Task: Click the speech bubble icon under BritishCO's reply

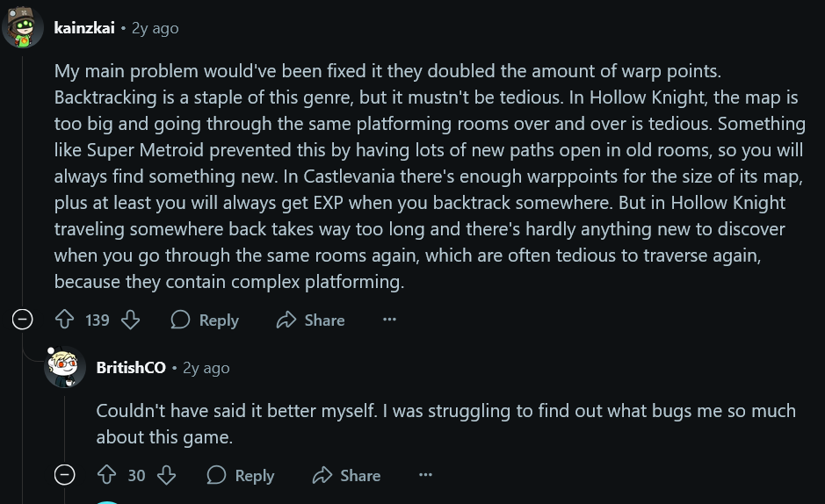Action: coord(216,476)
